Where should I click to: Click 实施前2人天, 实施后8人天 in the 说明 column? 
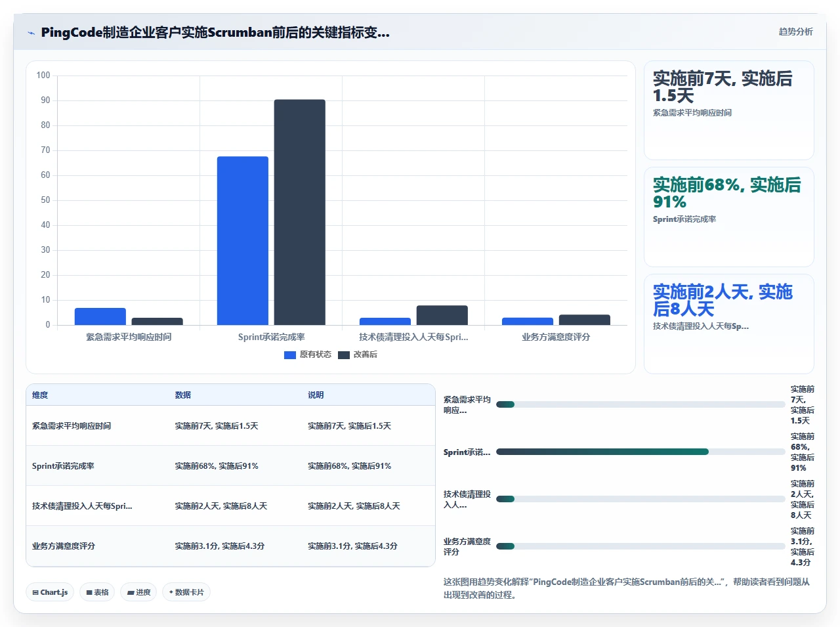click(354, 506)
